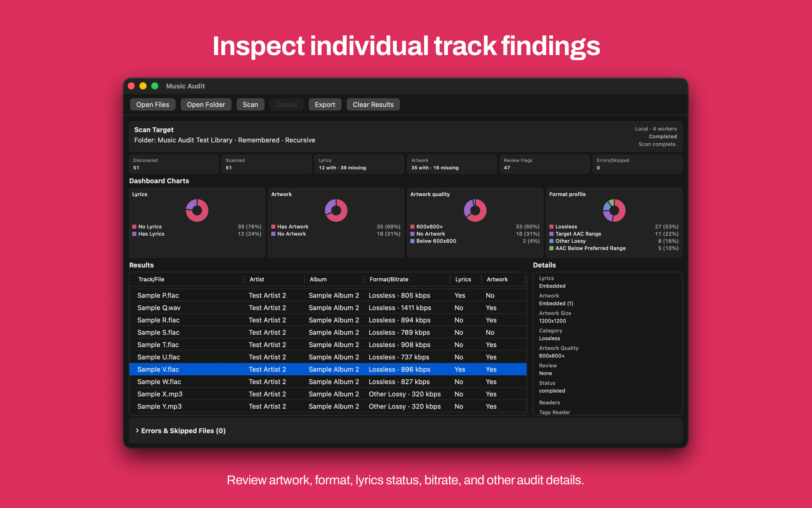Screen dimensions: 812x508
Task: Click the Review Flags 47 stat card
Action: coord(544,164)
